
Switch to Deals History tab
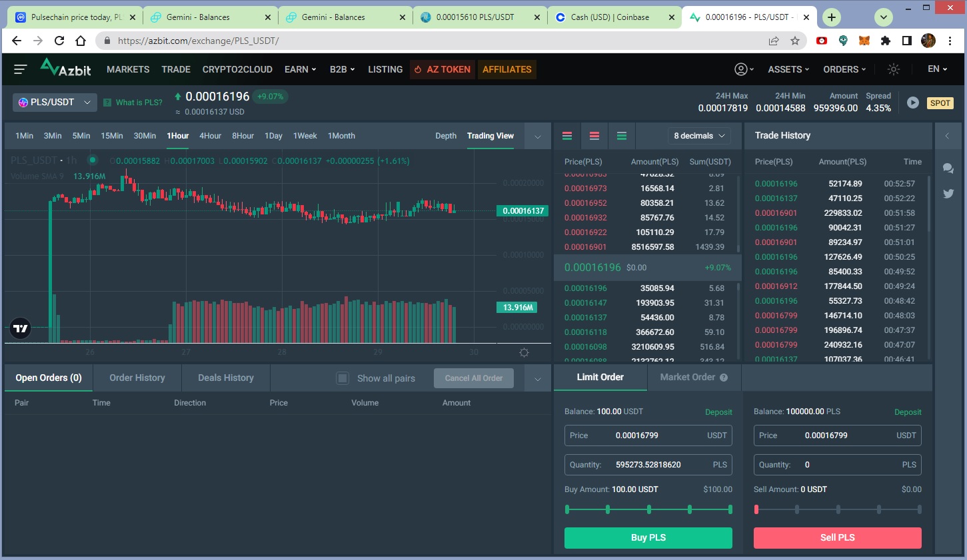[226, 378]
